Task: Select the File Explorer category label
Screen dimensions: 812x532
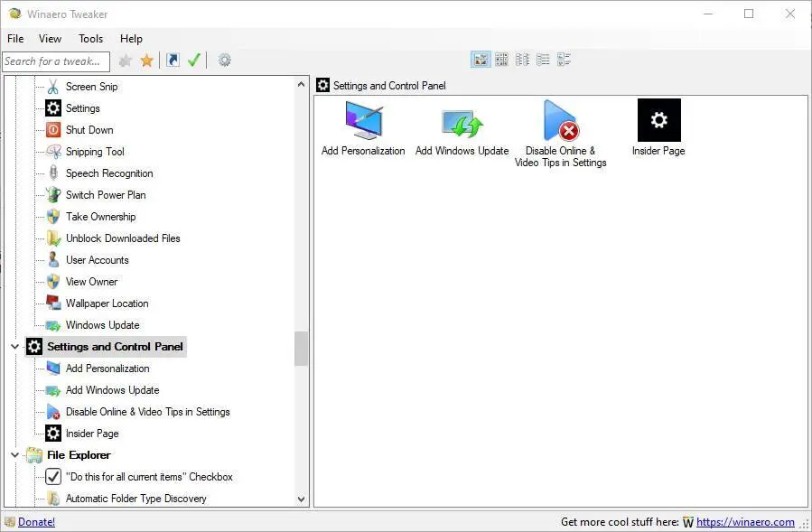Action: coord(79,455)
